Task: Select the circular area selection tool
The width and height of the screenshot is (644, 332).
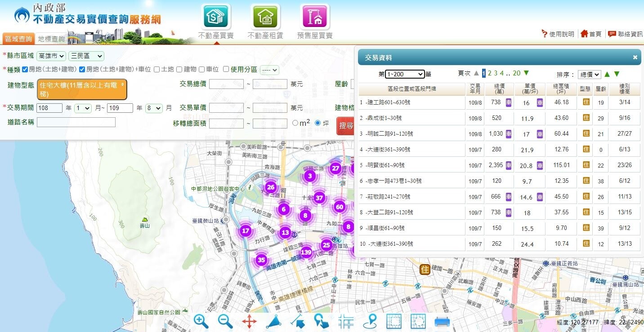Action: tap(418, 321)
